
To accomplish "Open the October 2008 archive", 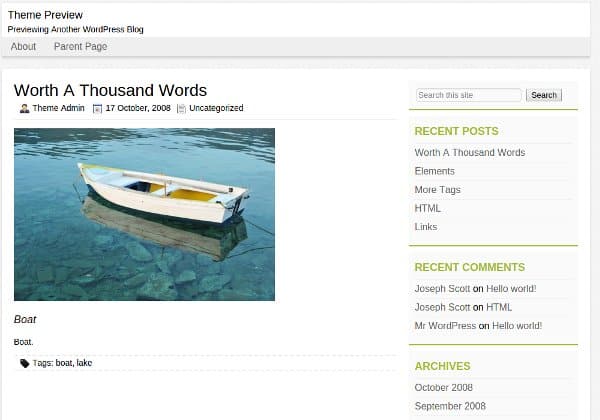I will coord(444,388).
